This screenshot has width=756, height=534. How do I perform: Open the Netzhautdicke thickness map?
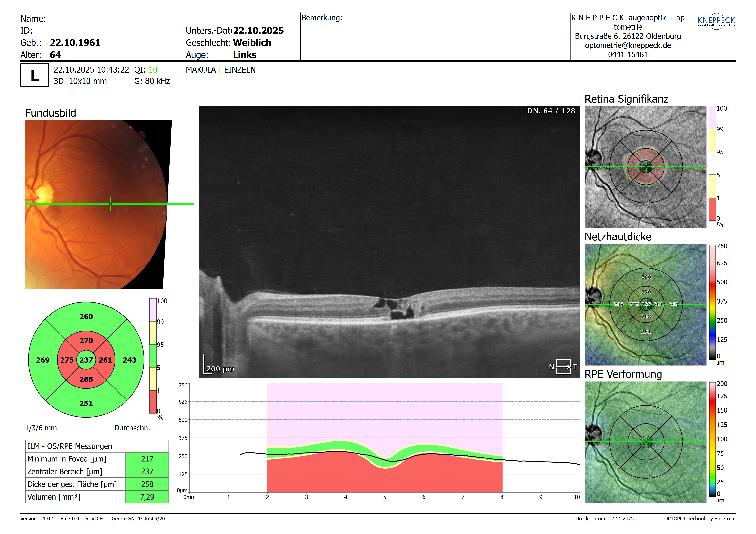tap(645, 304)
